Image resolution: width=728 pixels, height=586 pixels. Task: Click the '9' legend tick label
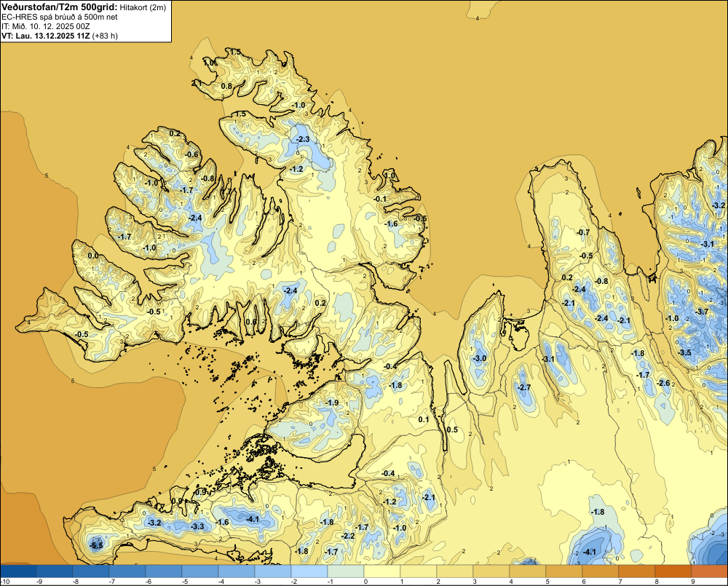(693, 582)
